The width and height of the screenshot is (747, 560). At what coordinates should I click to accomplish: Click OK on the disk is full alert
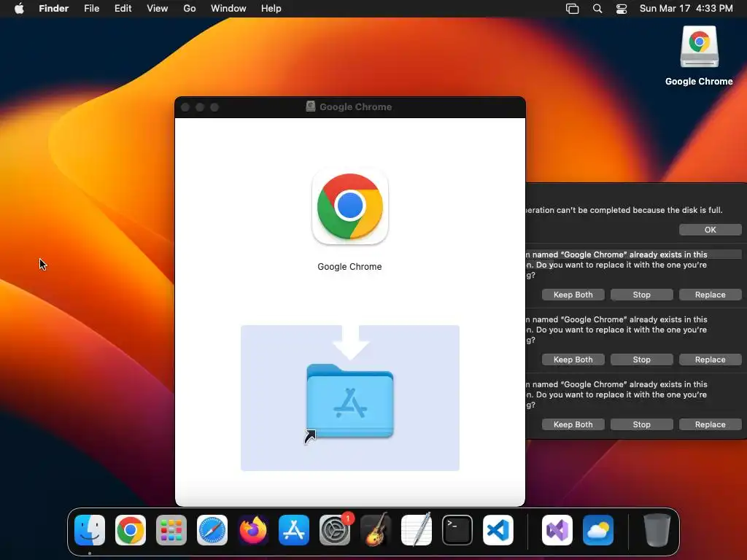[710, 230]
